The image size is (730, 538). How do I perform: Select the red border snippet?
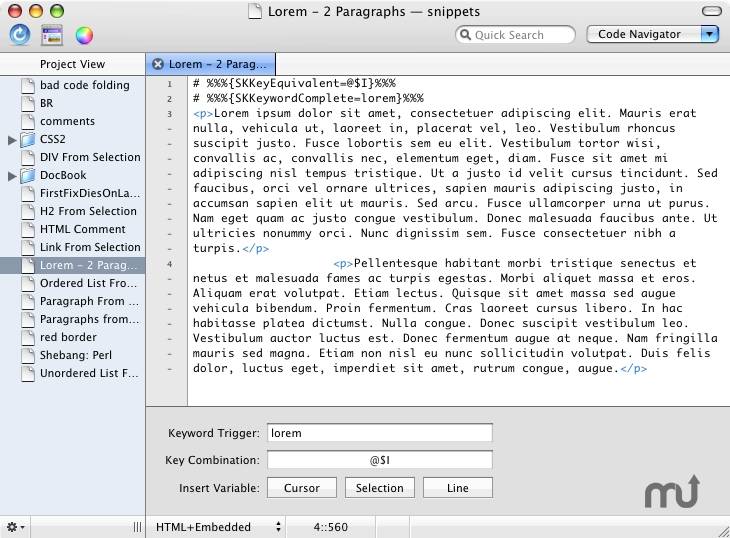point(68,337)
